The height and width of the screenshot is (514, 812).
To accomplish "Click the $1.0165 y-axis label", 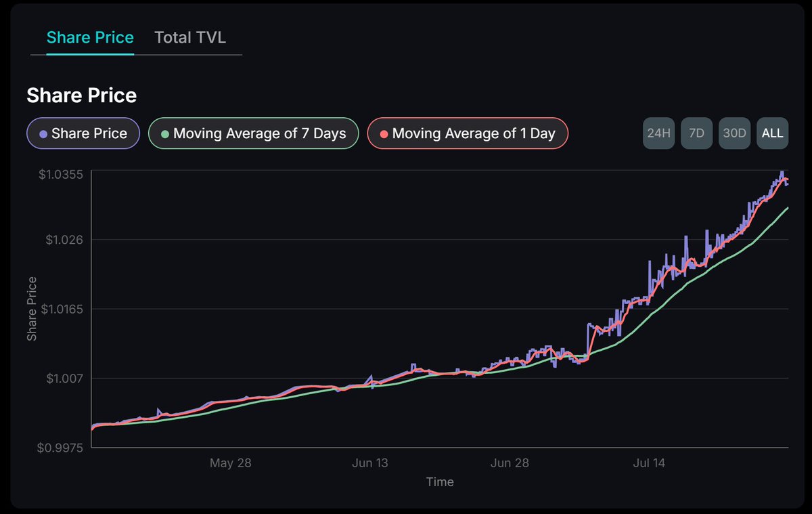I will (61, 309).
